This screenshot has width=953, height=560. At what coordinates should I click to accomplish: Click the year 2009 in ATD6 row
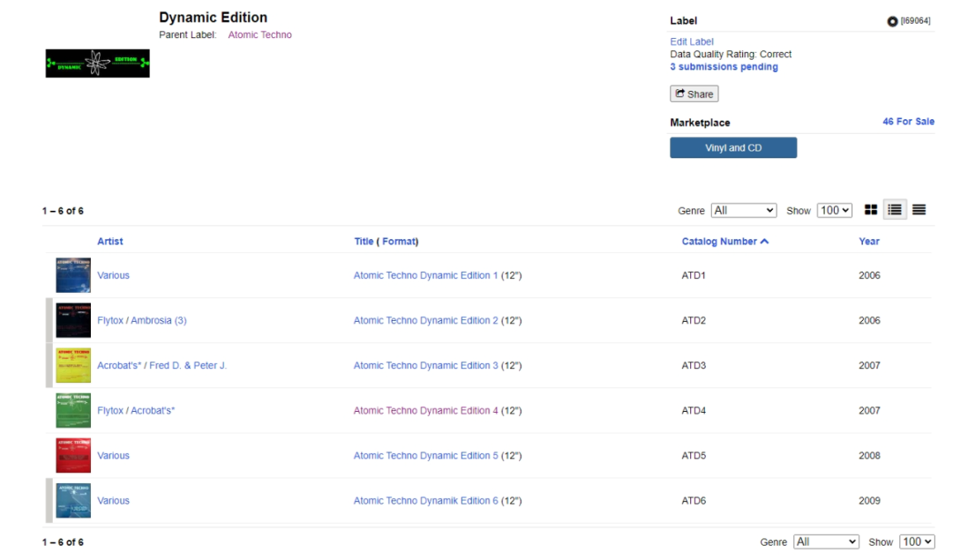(x=869, y=501)
